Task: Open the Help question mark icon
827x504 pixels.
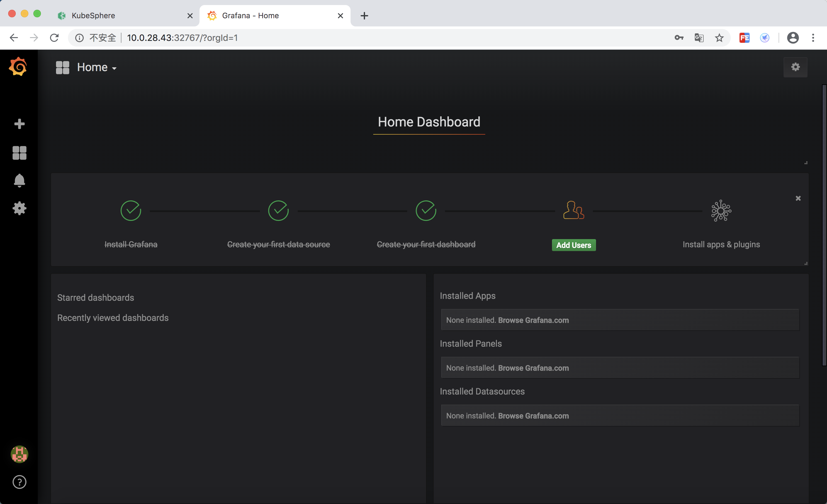Action: (19, 482)
